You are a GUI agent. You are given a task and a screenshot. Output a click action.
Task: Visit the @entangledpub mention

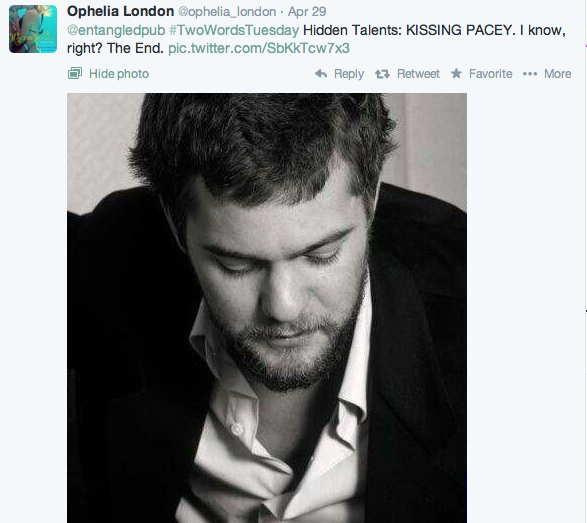[x=116, y=30]
